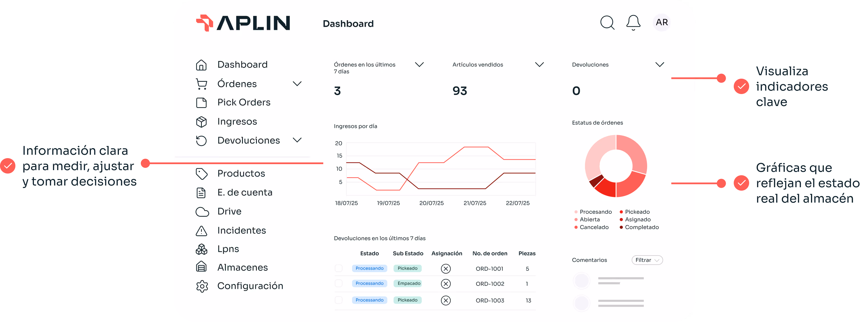The height and width of the screenshot is (324, 868).
Task: Click the No. de orden column header
Action: coord(490,254)
